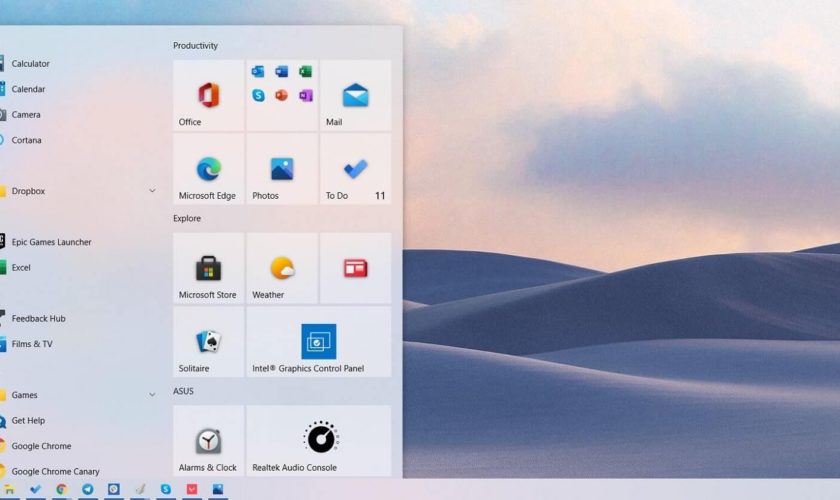Expand the Dropbox folder chevron

(152, 191)
